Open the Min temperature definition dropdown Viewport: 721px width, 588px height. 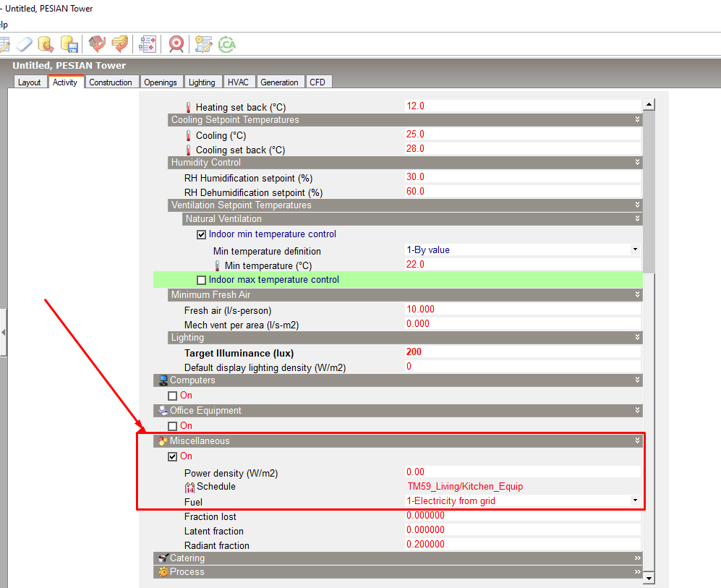[x=635, y=250]
